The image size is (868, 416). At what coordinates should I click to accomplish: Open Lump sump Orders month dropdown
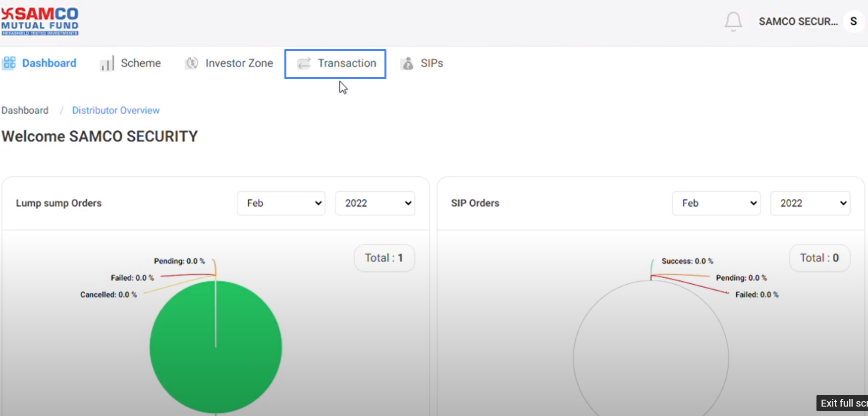(281, 203)
